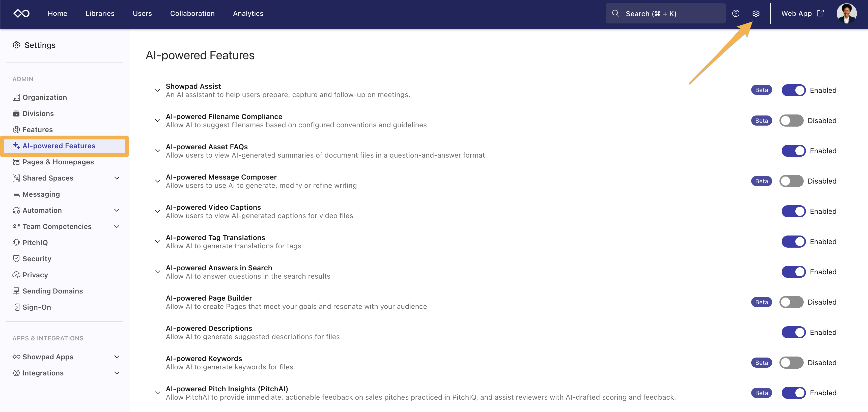Expand the Shared Spaces sidebar section
The height and width of the screenshot is (412, 868).
point(117,178)
